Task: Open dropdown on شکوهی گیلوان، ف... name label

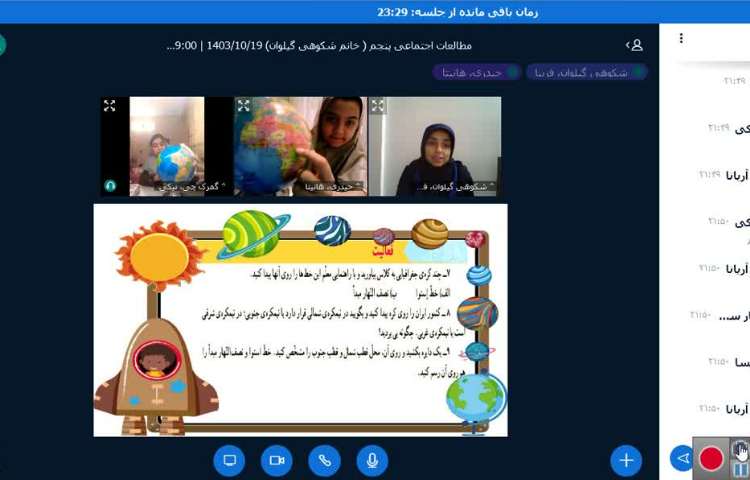Action: pos(455,187)
